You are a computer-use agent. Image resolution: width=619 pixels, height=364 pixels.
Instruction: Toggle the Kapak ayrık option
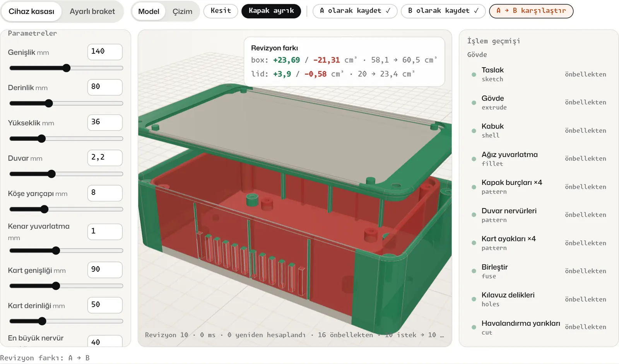coord(271,11)
